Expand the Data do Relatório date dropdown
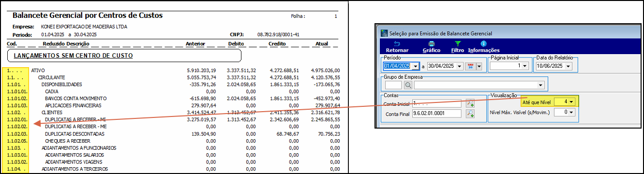Screen dimensions: 644x174 [568, 66]
